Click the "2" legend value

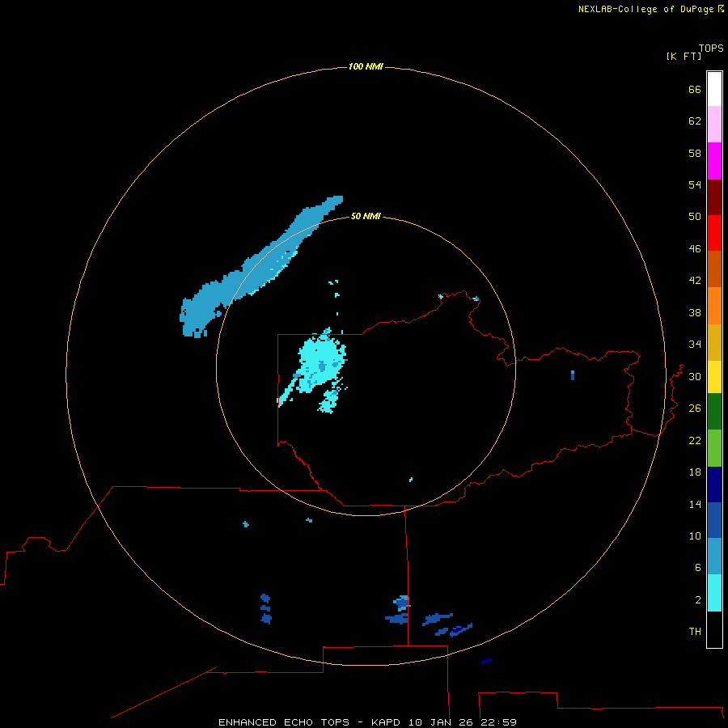click(x=698, y=600)
